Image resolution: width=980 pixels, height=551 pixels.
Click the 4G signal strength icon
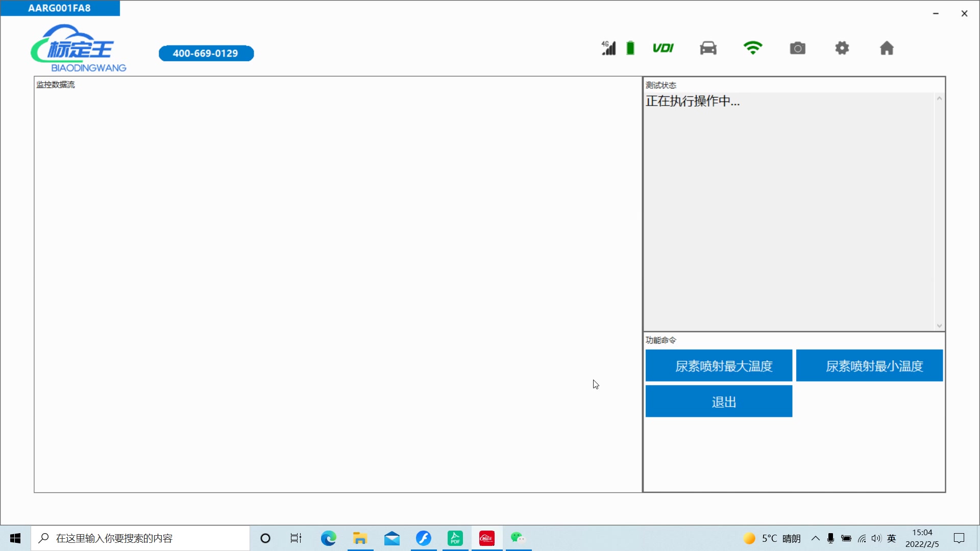click(608, 48)
